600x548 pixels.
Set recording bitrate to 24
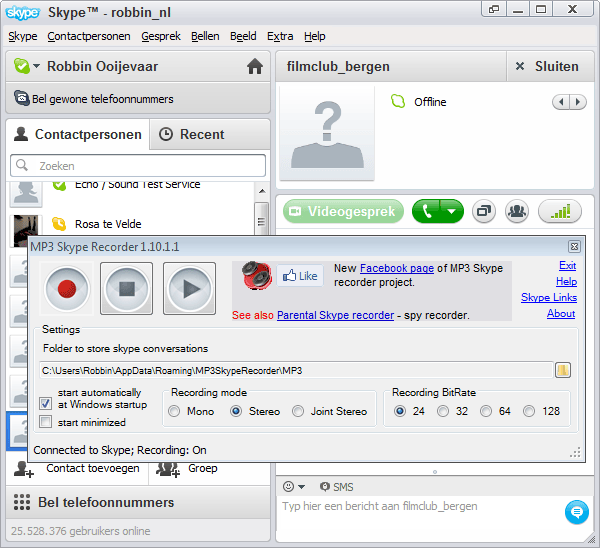coord(400,411)
